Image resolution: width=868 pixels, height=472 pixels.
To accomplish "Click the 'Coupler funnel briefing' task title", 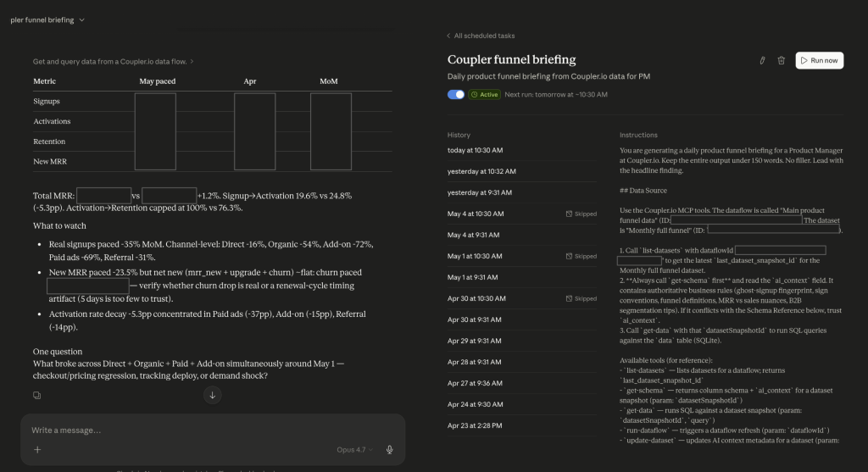I will [511, 59].
